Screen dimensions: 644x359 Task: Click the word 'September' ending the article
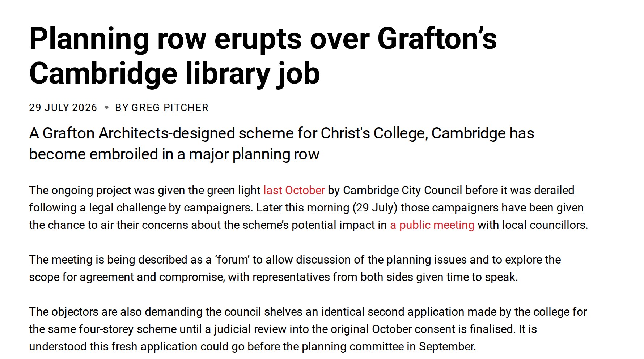(x=447, y=346)
